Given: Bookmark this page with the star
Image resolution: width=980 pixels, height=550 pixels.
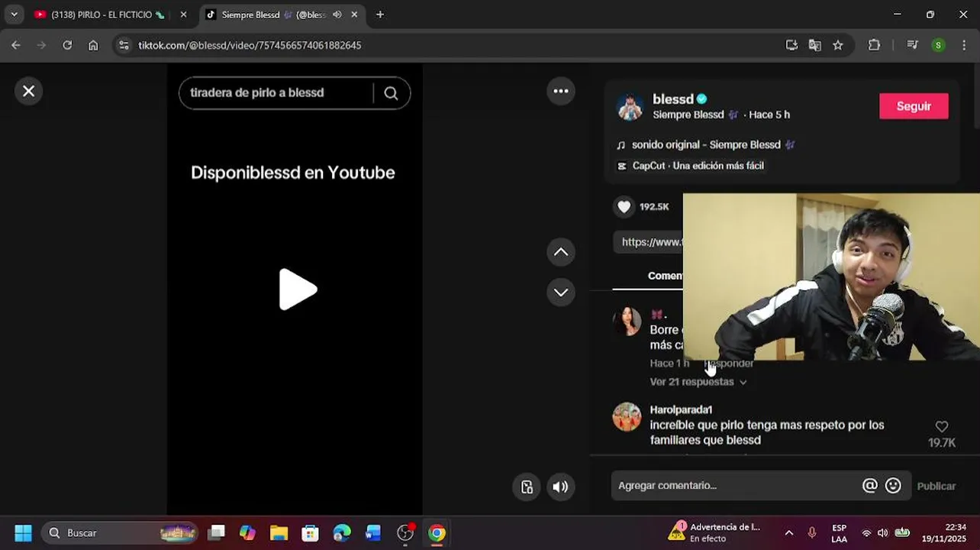Looking at the screenshot, I should click(838, 45).
